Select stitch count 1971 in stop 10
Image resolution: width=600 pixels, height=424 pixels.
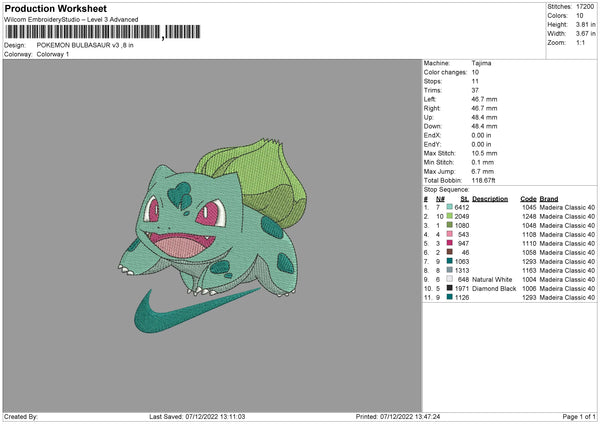pos(462,289)
